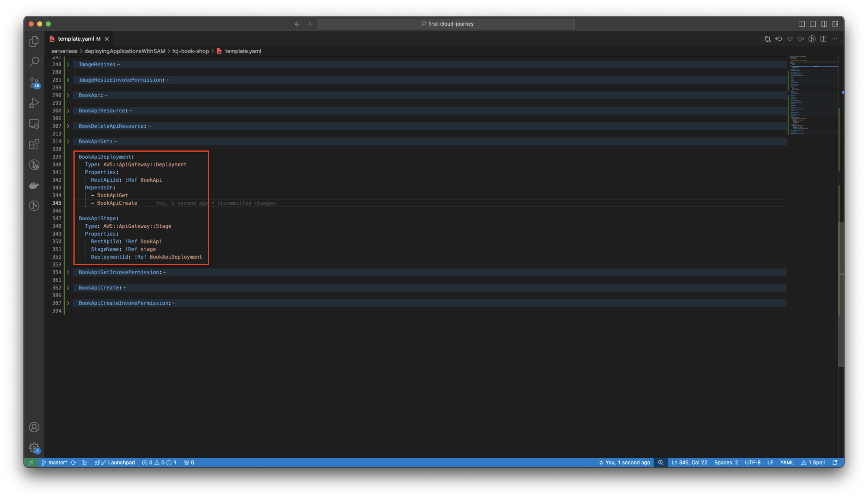Expand the BookApiGetInvokePermission fold

68,272
